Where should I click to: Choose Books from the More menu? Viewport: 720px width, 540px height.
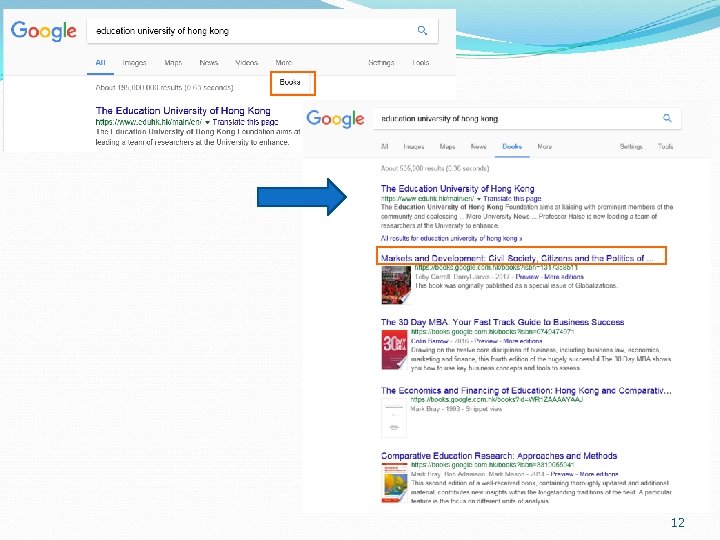pyautogui.click(x=290, y=82)
